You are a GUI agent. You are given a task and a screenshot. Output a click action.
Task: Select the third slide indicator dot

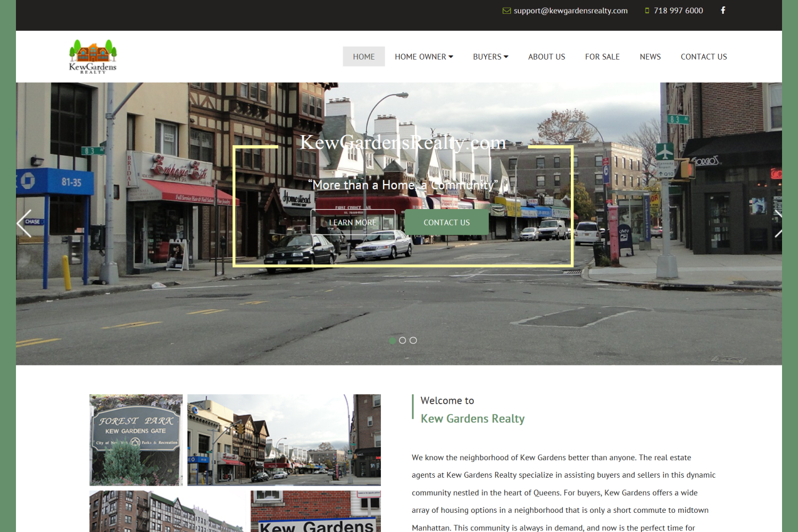(x=413, y=340)
